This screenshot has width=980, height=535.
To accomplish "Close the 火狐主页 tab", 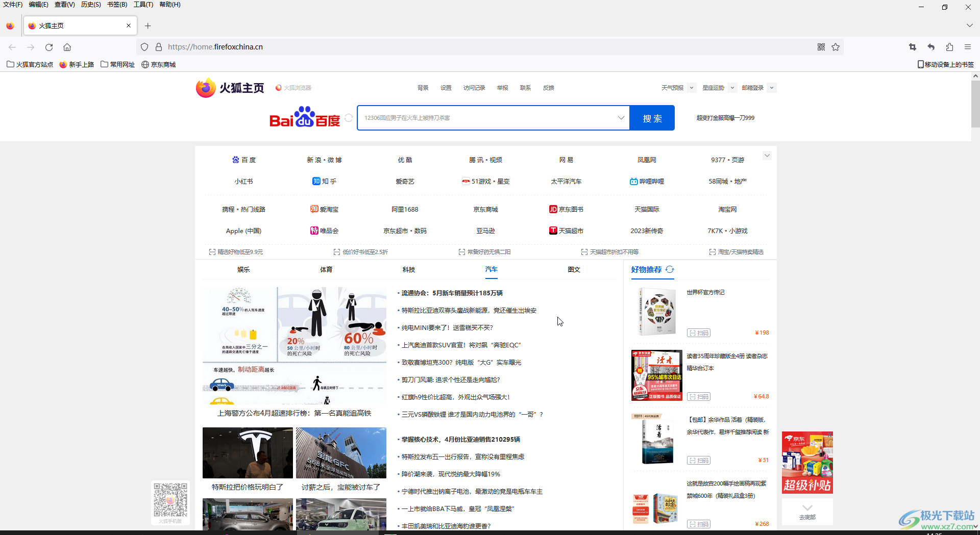I will tap(129, 26).
